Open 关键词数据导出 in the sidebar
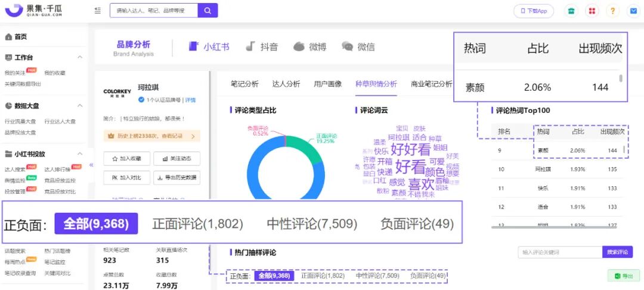This screenshot has height=290, width=644. [23, 84]
